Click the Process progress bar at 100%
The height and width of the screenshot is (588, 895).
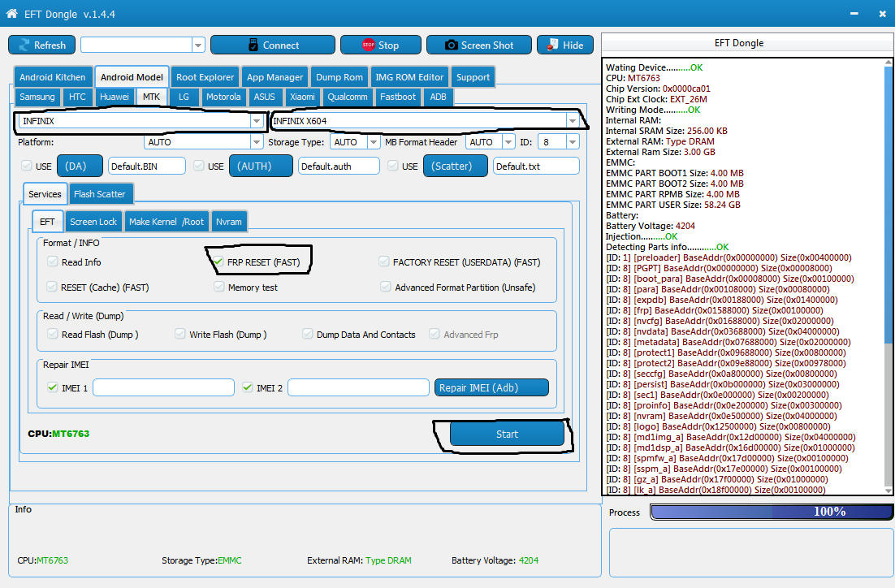tap(771, 512)
